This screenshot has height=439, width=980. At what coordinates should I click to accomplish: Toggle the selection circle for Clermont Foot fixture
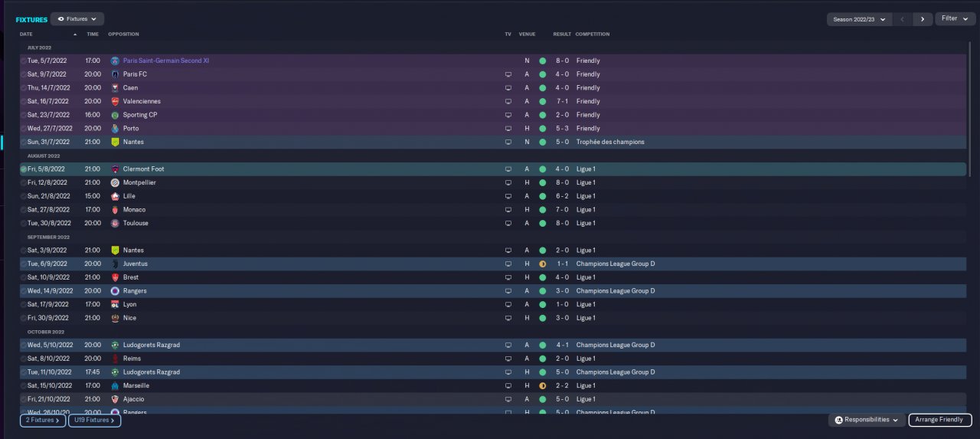click(x=24, y=169)
